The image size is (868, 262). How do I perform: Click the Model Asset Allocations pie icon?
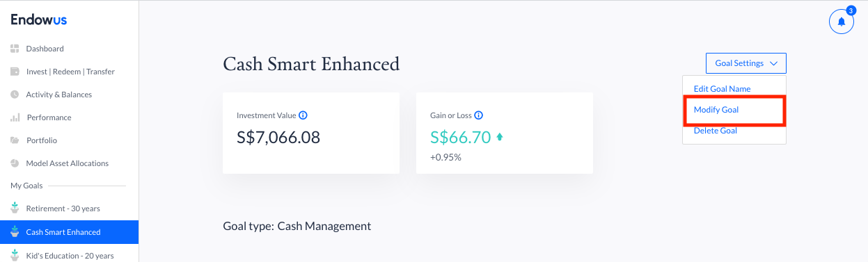[15, 163]
